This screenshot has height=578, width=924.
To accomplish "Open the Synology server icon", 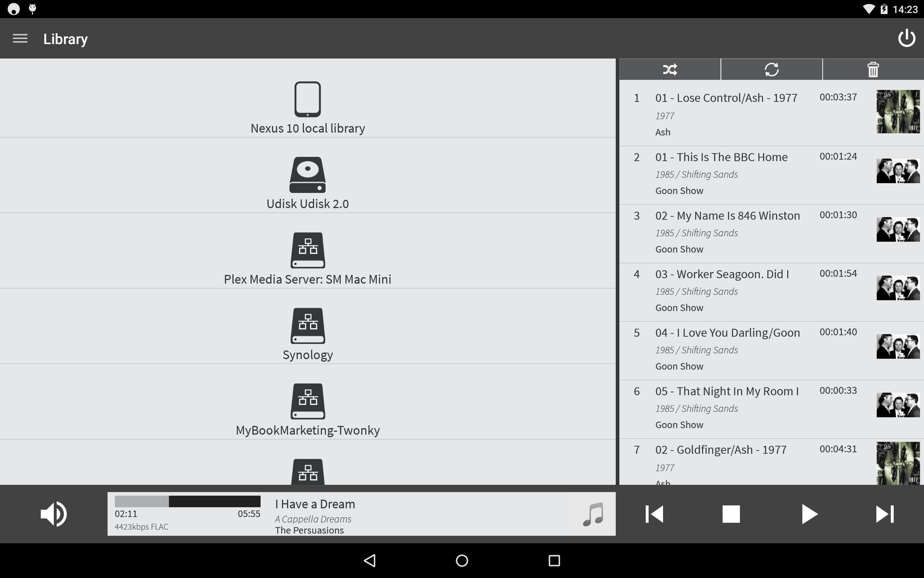I will pyautogui.click(x=308, y=326).
